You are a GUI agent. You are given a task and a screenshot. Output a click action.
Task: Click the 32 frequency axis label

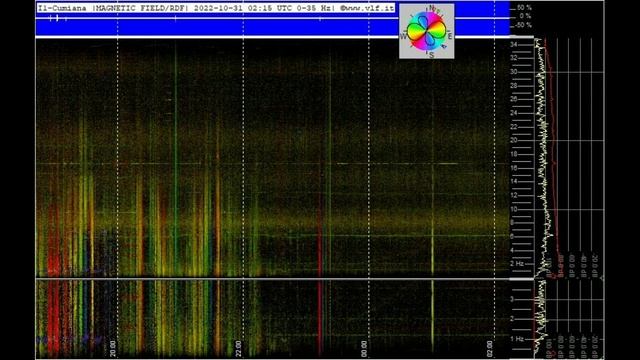tap(513, 58)
